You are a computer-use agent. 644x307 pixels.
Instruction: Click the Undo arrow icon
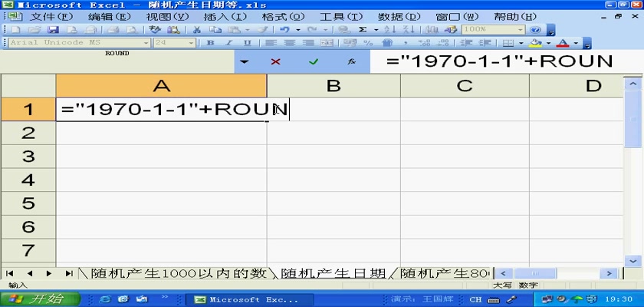click(284, 29)
